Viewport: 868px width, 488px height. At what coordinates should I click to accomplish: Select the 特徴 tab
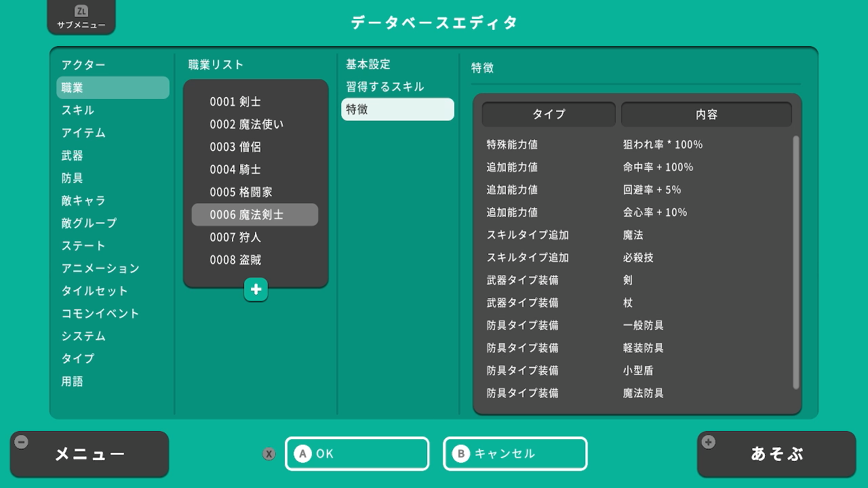(397, 110)
